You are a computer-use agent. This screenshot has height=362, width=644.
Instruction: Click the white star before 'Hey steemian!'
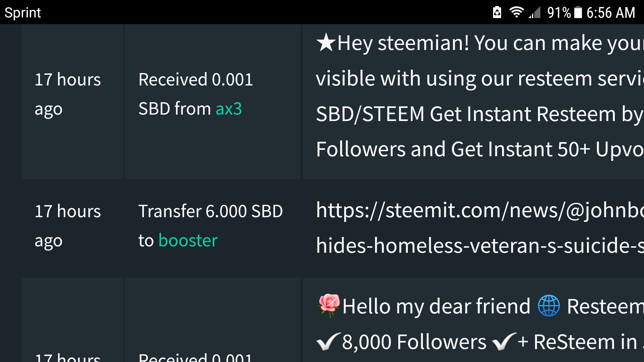[x=326, y=43]
